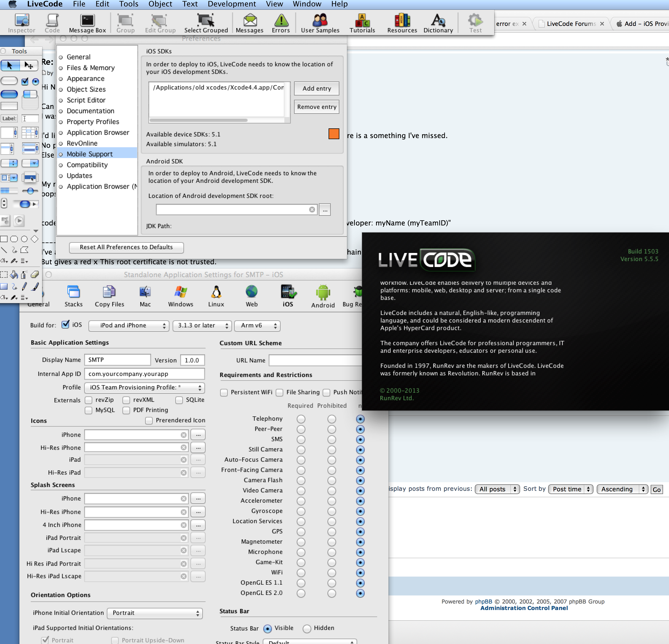This screenshot has height=644, width=669.
Task: Toggle the Persistent WiFi checkbox
Action: pos(224,392)
